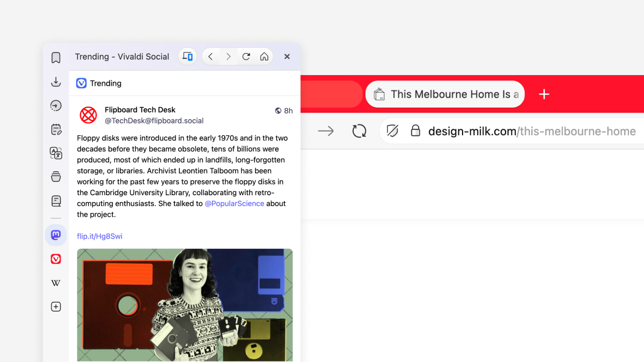Open the Bookmarks panel icon
This screenshot has height=362, width=644.
[56, 58]
